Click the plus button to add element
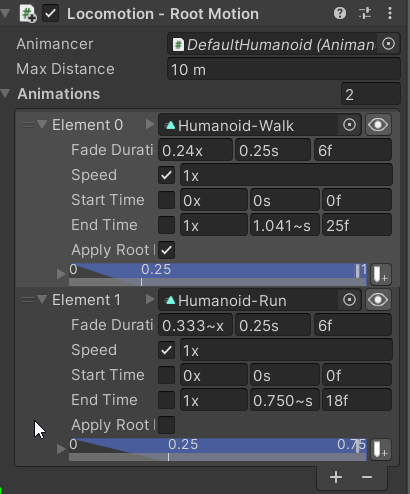This screenshot has width=410, height=494. pos(336,477)
